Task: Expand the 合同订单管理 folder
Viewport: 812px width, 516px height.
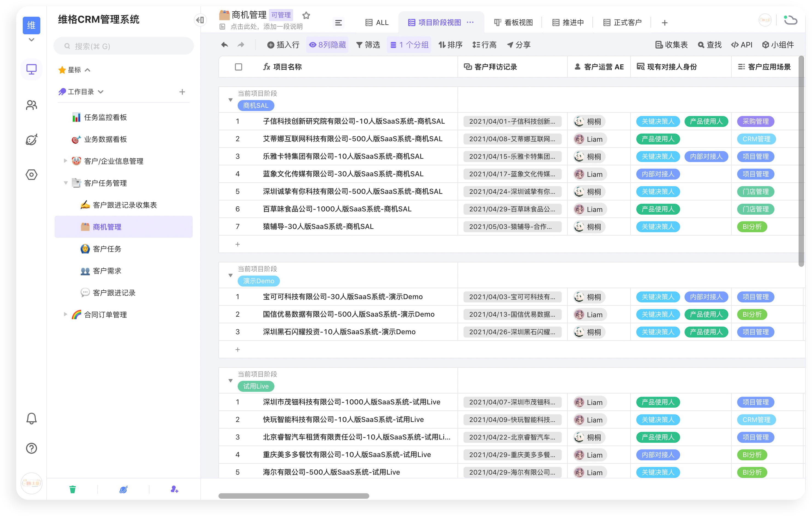Action: pyautogui.click(x=66, y=314)
